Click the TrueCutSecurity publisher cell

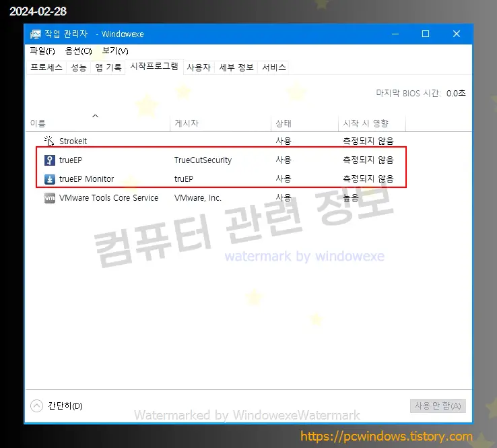coord(203,160)
